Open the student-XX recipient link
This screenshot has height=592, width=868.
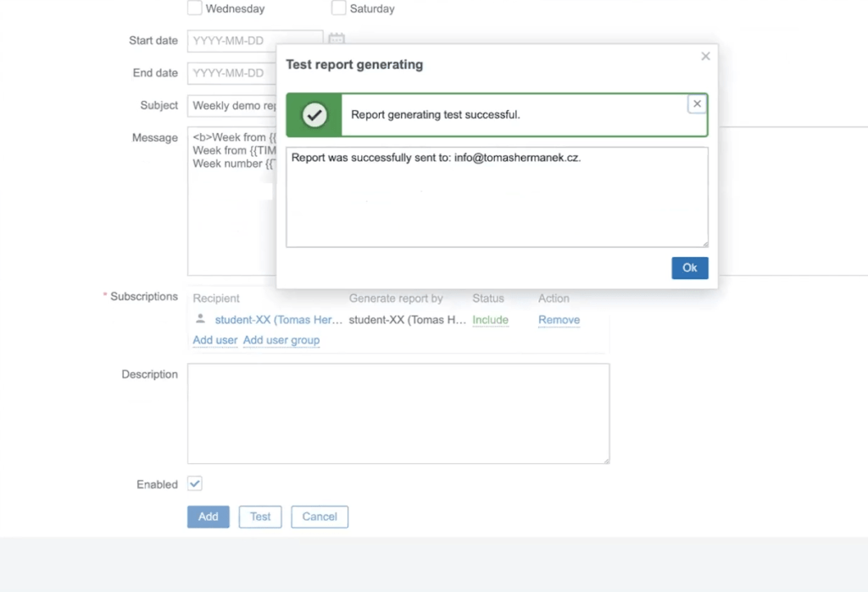(278, 320)
